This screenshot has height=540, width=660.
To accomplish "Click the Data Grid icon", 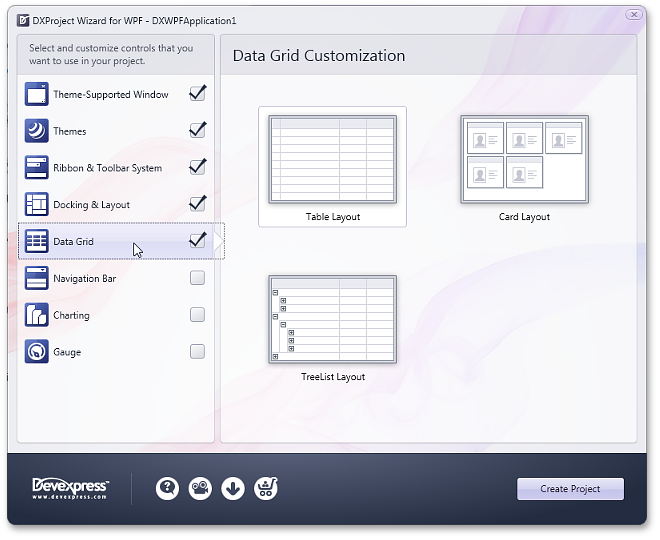I will pyautogui.click(x=36, y=241).
